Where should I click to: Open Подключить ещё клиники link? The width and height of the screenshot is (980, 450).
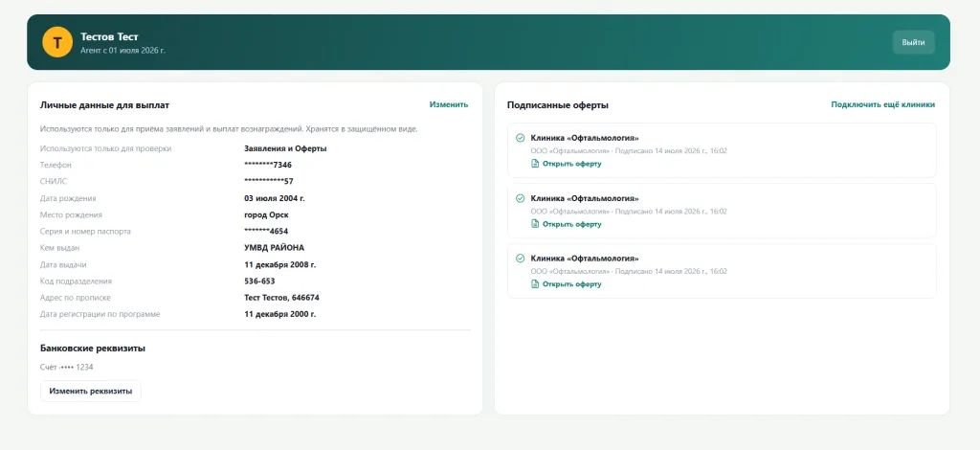pyautogui.click(x=883, y=104)
